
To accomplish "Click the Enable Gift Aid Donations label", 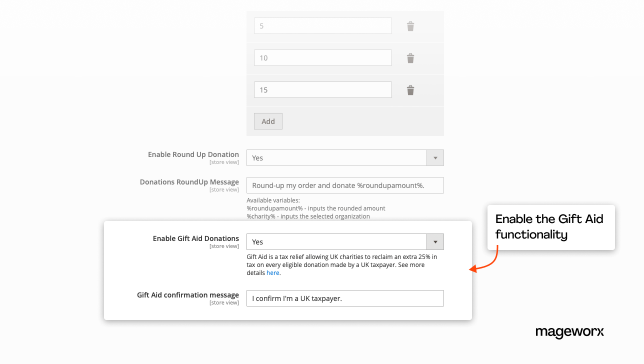I will pos(195,238).
